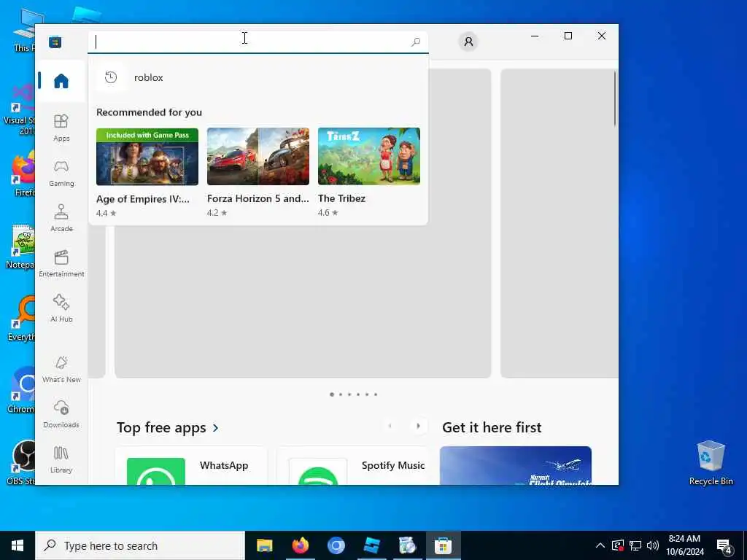The height and width of the screenshot is (560, 747).
Task: Click the taskbar clock showing 8:24 AM
Action: (684, 545)
